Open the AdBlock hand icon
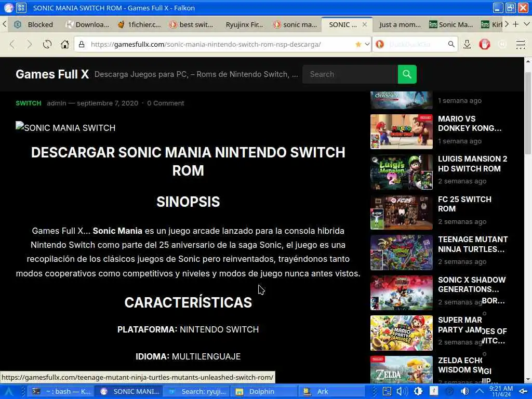 pos(485,45)
